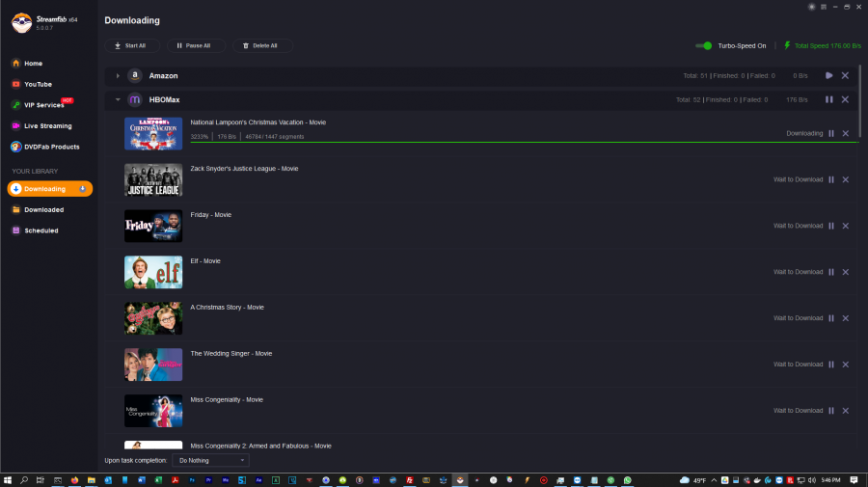The image size is (868, 487).
Task: Pause the HBOMax group downloads
Action: pyautogui.click(x=828, y=99)
